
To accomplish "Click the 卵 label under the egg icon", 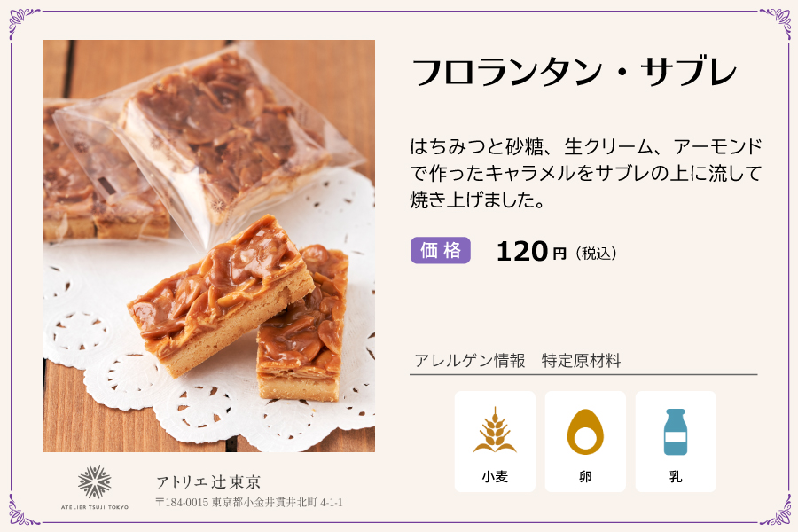I will click(x=585, y=476).
